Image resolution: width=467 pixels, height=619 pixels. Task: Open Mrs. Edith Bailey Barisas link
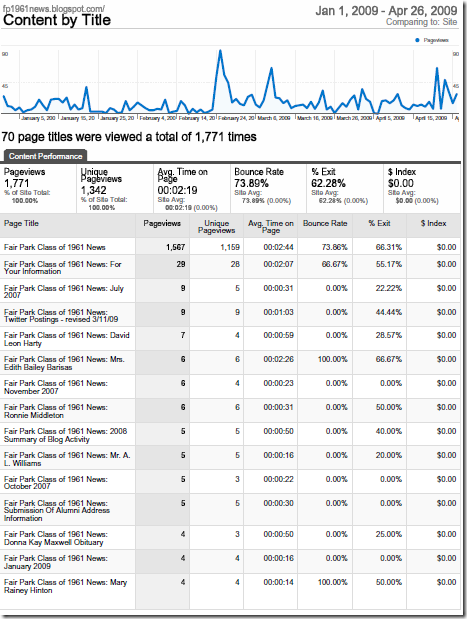click(x=64, y=363)
